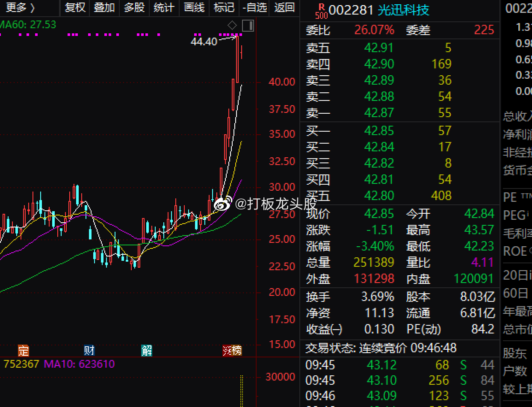Click the blue 财 marker icon
The image size is (532, 407).
point(89,351)
